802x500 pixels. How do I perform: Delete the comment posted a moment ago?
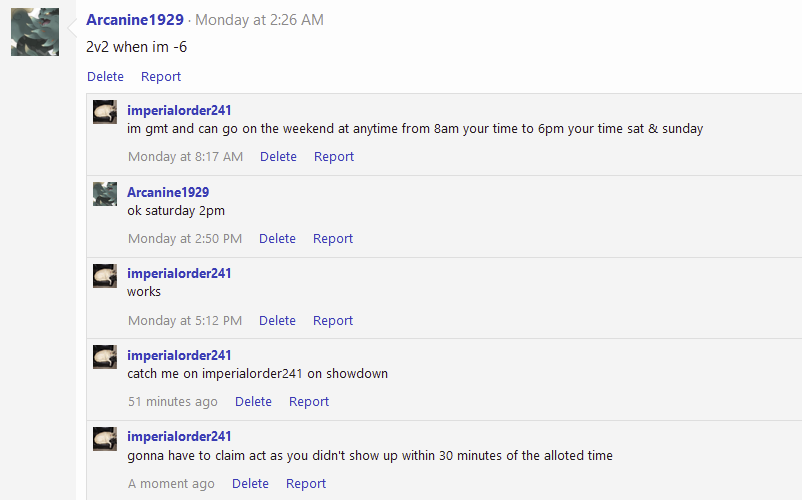(250, 483)
